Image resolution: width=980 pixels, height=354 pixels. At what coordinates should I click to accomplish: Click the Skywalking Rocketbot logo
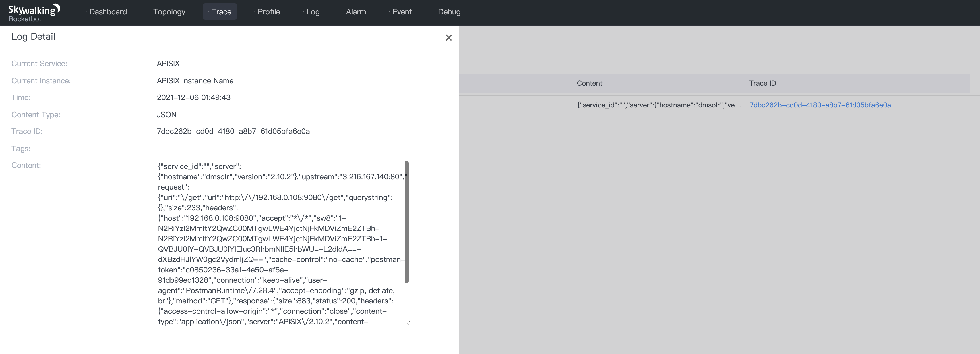click(x=34, y=13)
